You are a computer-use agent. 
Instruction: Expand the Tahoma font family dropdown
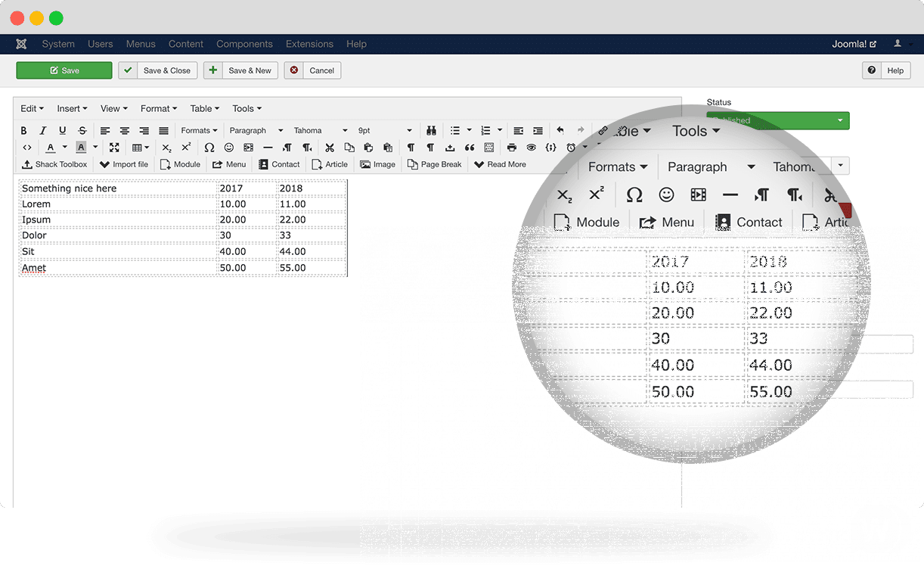pos(321,131)
